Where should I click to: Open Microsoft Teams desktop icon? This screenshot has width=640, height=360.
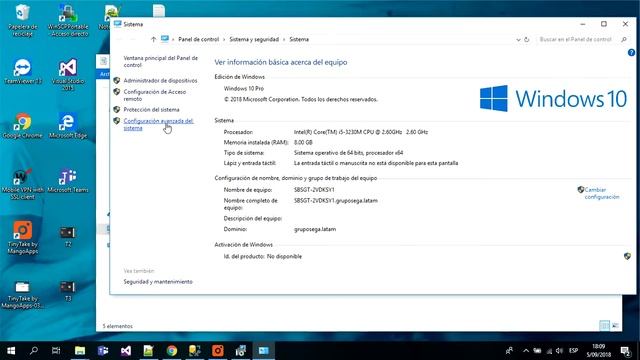[x=68, y=180]
